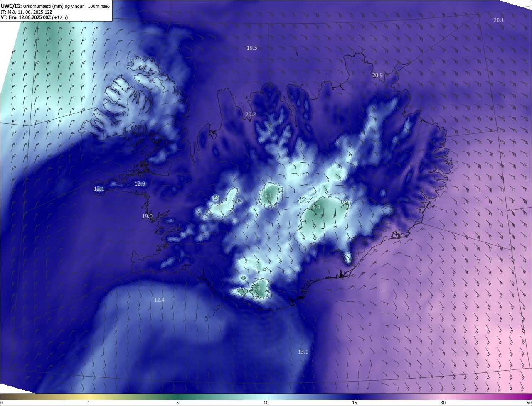532x406 pixels.
Task: Click the 20.1 value label on the map
Action: pos(499,20)
